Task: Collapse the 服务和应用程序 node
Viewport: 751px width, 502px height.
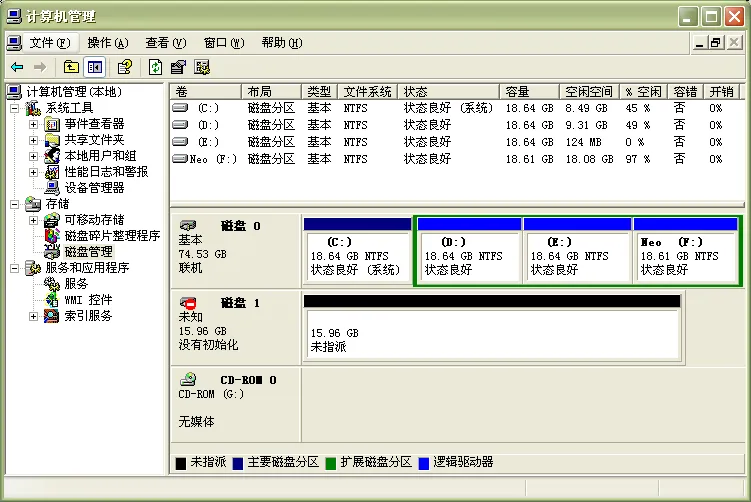Action: 14,268
